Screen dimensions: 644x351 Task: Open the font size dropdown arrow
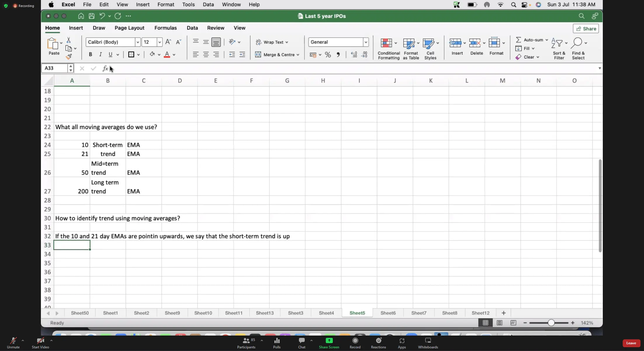(160, 42)
